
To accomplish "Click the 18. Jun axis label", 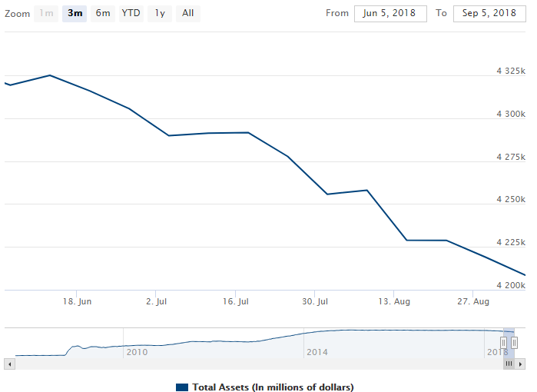I will coord(77,301).
